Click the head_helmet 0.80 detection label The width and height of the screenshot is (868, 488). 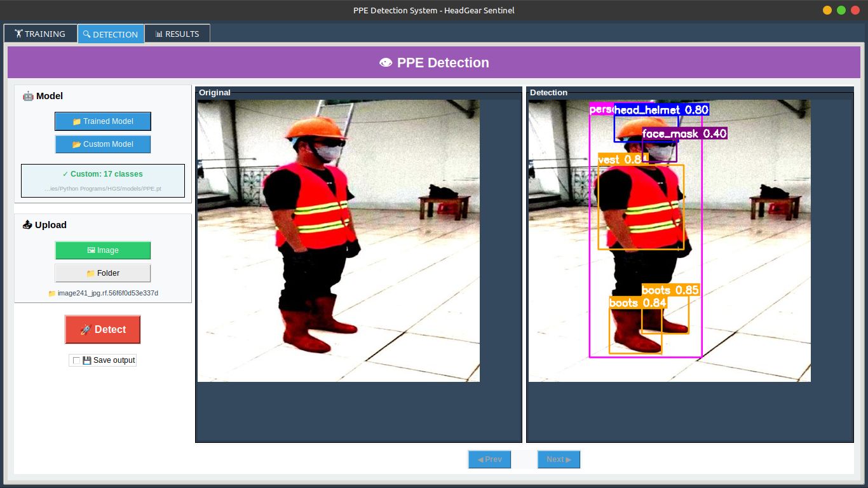pos(661,110)
